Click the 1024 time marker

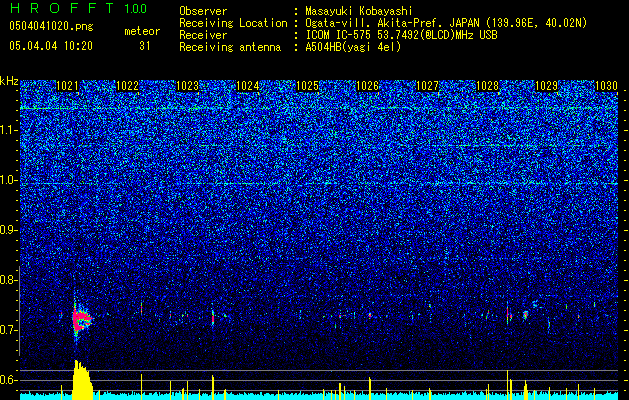pos(248,86)
